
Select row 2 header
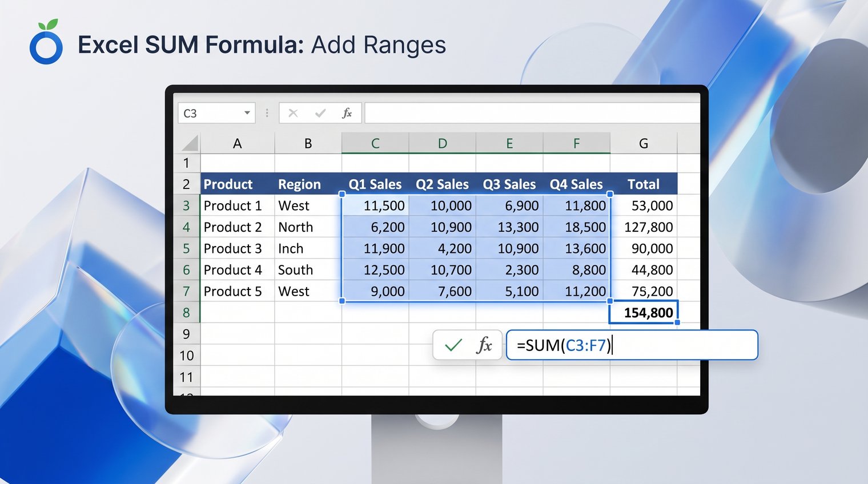[187, 184]
